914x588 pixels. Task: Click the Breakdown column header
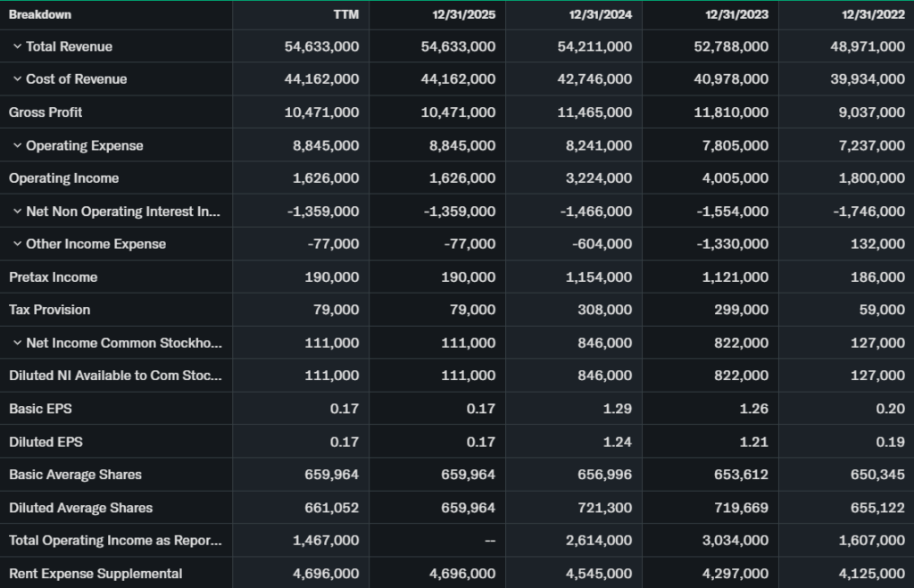(x=40, y=14)
